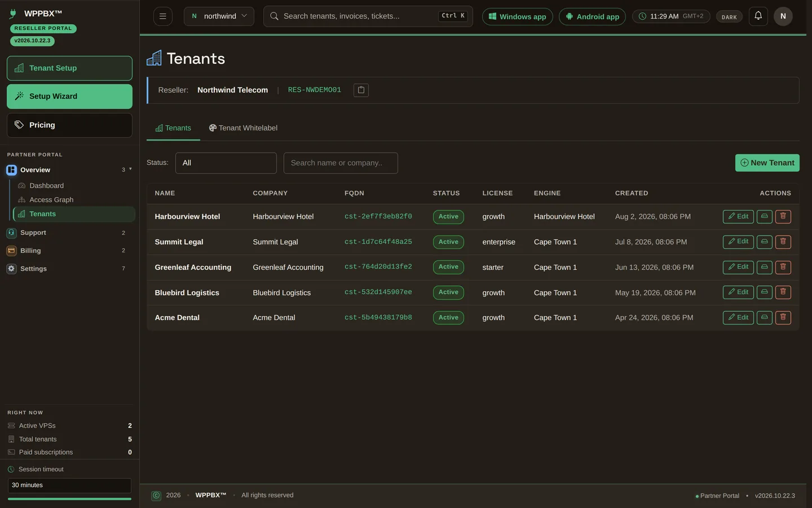Viewport: 812px width, 508px height.
Task: Click the Settings gear icon
Action: [11, 269]
